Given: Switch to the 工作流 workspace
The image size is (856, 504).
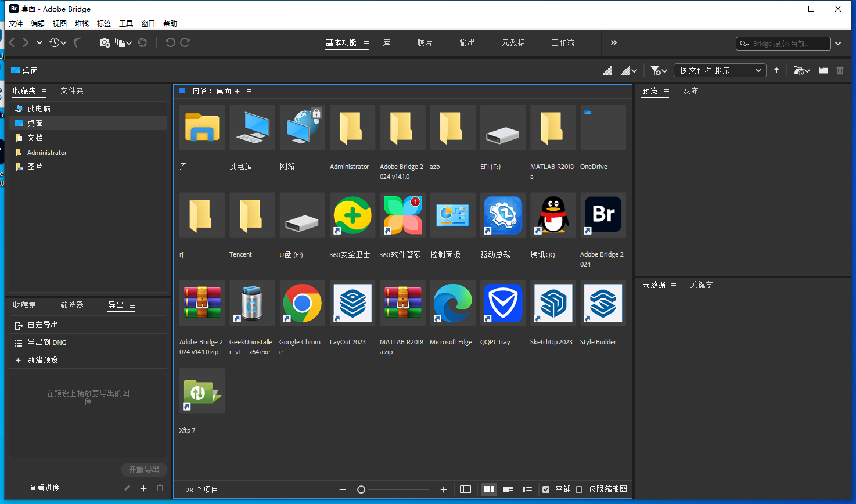Looking at the screenshot, I should point(563,42).
